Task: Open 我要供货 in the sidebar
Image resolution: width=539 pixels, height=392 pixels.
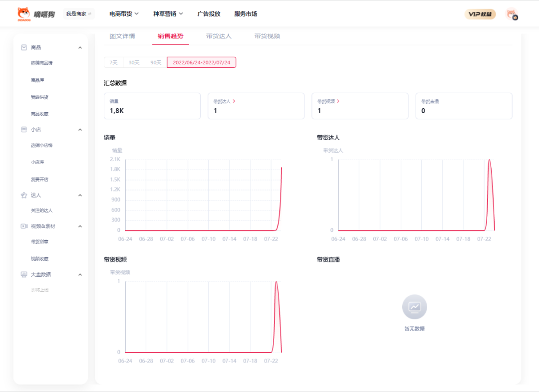Action: [39, 97]
